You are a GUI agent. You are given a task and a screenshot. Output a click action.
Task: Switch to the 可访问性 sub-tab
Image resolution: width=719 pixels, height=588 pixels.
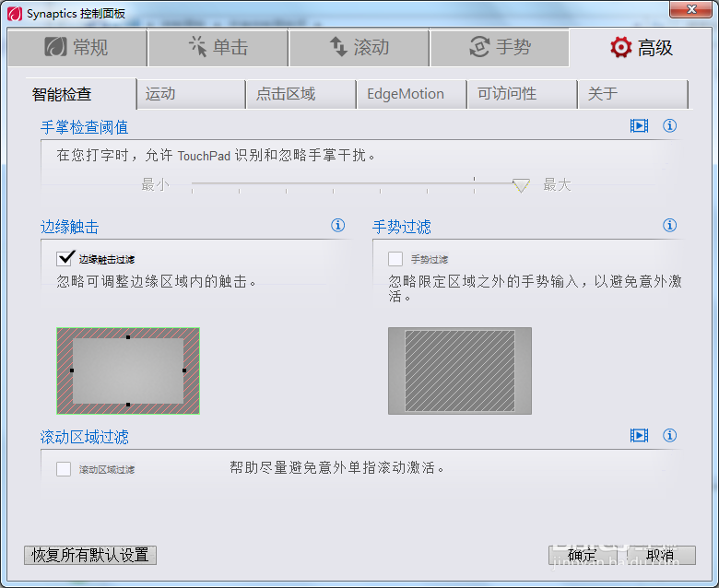coord(523,94)
